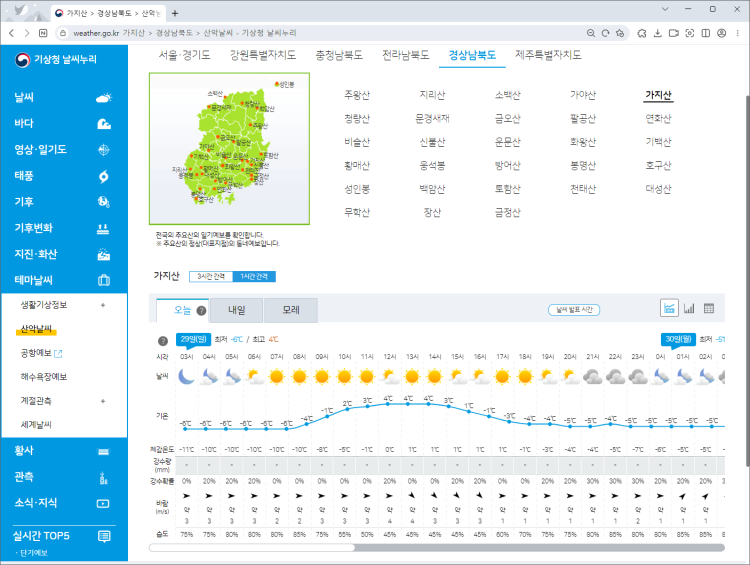
Task: Choose the mountain 가야산
Action: point(583,95)
